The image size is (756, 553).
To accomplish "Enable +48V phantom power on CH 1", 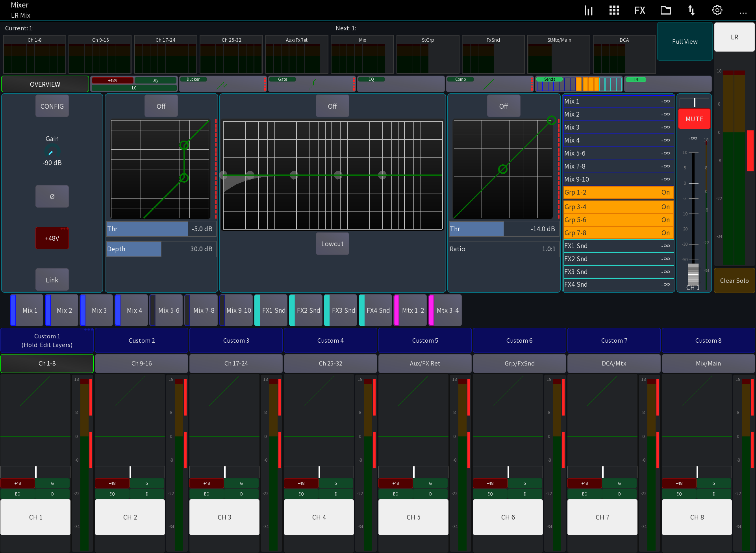I will tap(52, 238).
